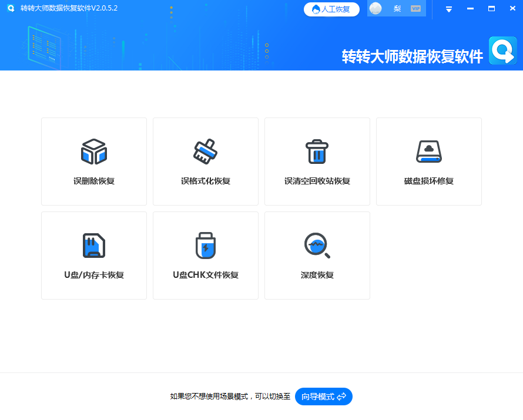Click the VIP badge
The image size is (523, 420).
[x=415, y=8]
